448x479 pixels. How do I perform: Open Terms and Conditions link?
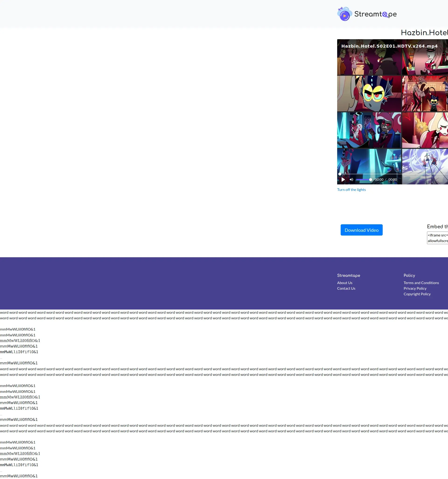coord(421,283)
